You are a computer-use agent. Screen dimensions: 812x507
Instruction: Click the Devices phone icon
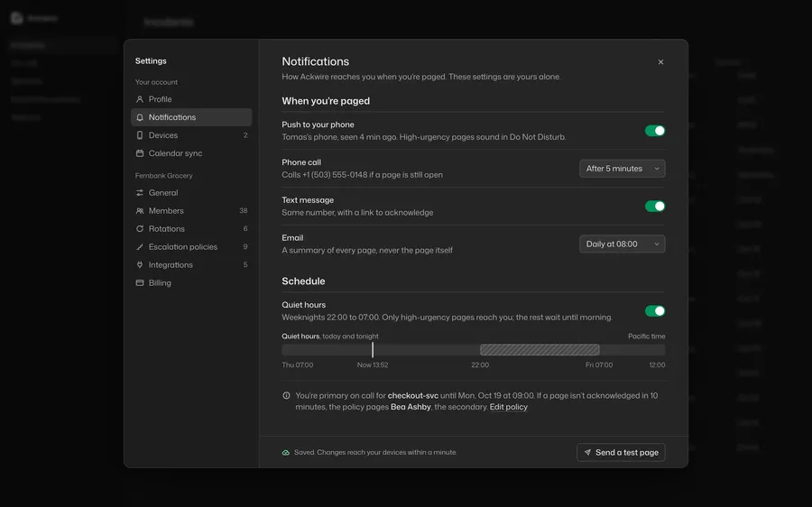[139, 135]
